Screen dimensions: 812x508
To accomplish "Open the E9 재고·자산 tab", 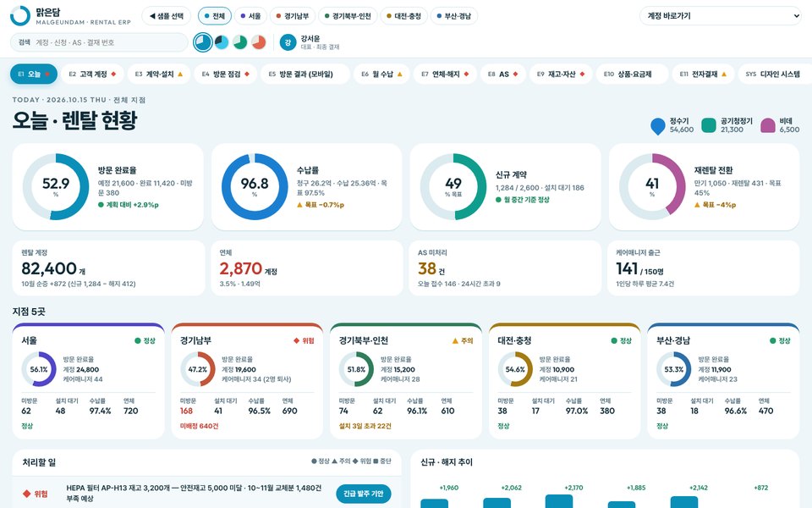I will pyautogui.click(x=561, y=75).
